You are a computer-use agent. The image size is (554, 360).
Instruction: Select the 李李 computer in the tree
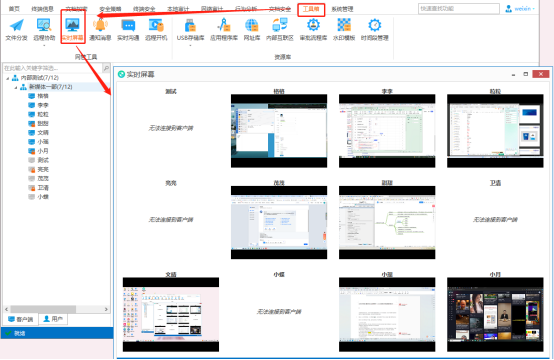pyautogui.click(x=39, y=105)
